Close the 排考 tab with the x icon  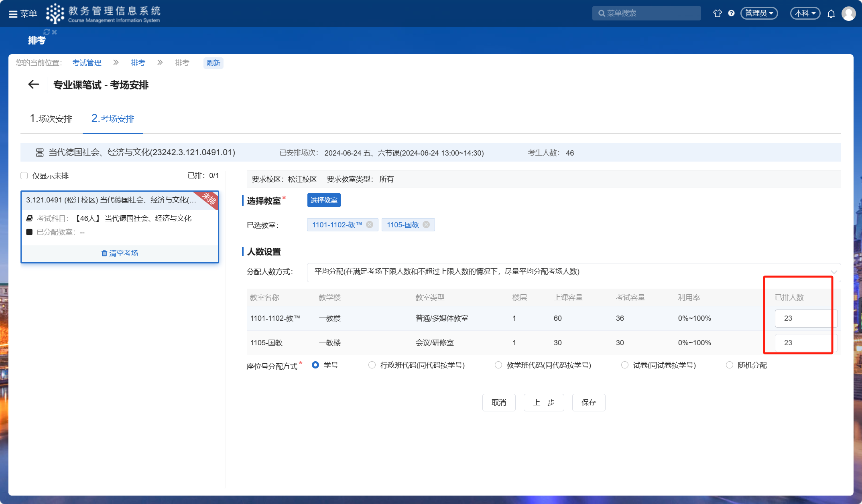tap(55, 32)
